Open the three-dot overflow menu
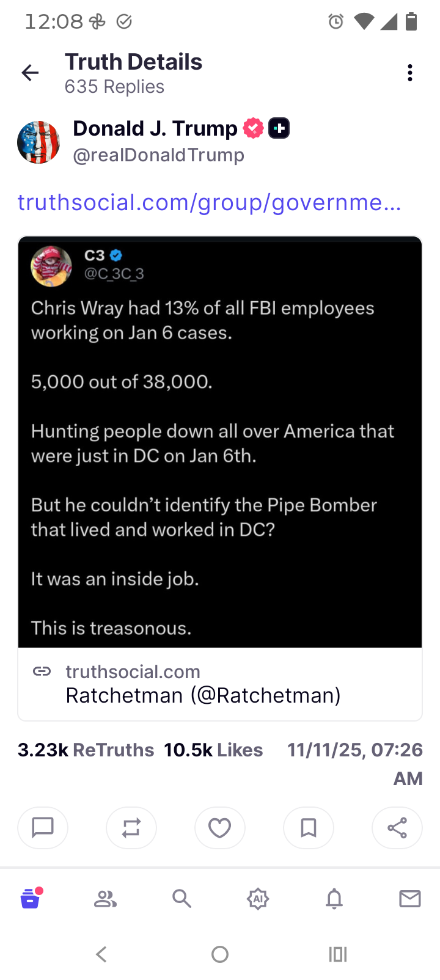Image resolution: width=440 pixels, height=980 pixels. point(410,73)
